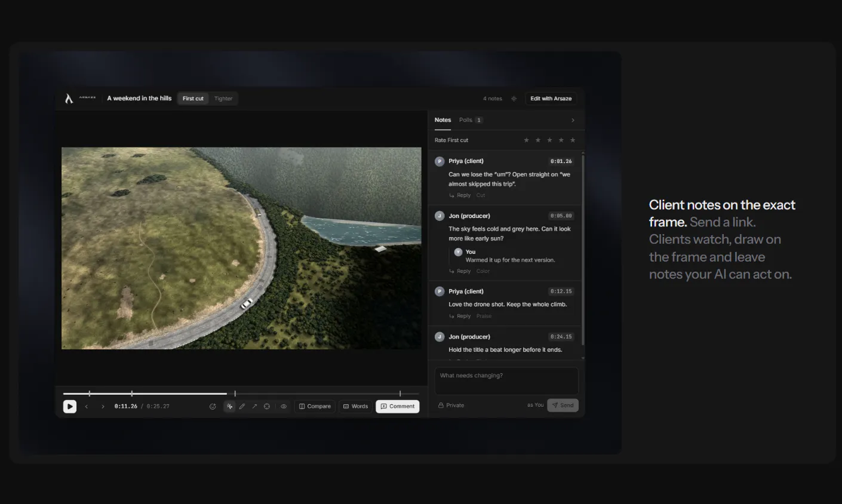The width and height of the screenshot is (842, 504).
Task: Click the notes list scrollbar
Action: click(x=583, y=250)
